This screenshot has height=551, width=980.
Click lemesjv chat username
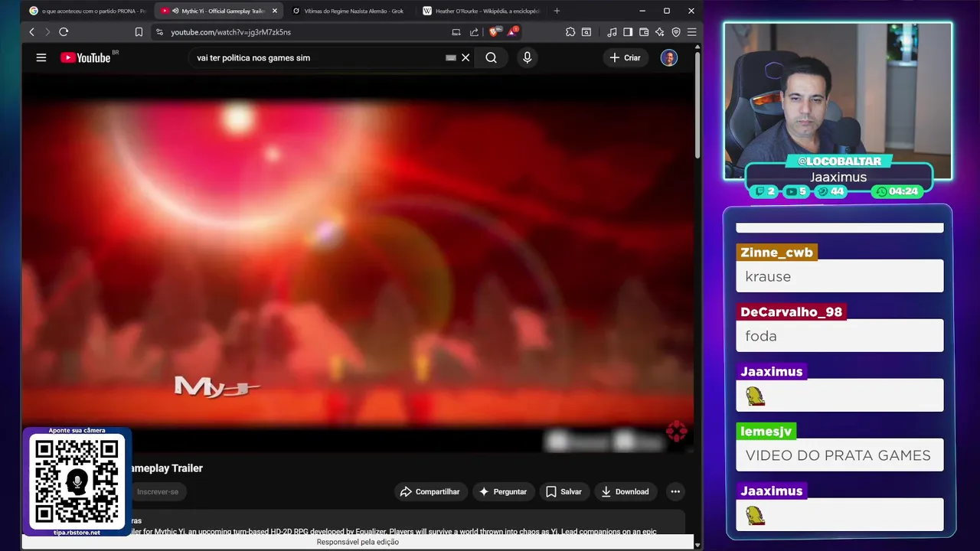pyautogui.click(x=766, y=432)
